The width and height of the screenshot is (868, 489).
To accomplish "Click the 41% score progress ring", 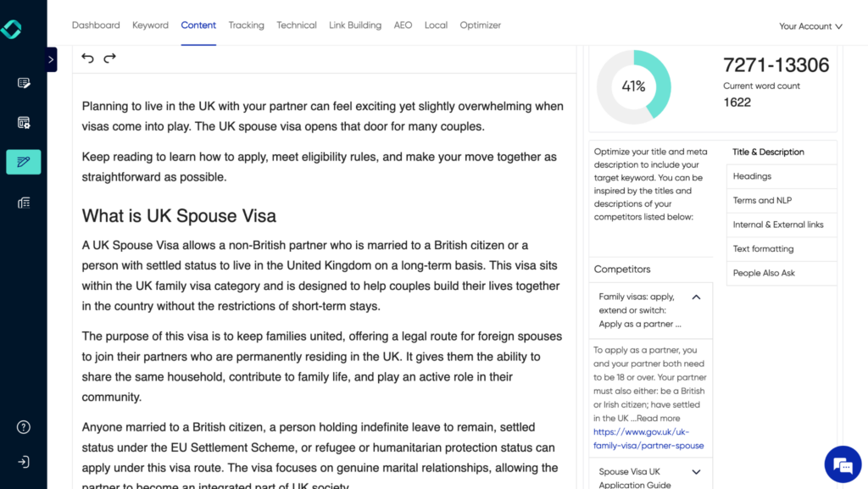I will (x=633, y=86).
